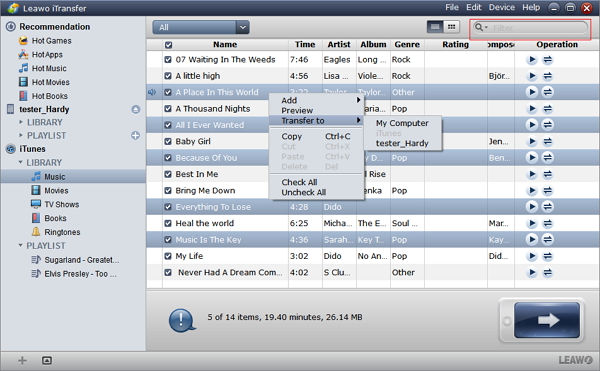Open search options dropdown arrow
600x371 pixels.
[486, 28]
